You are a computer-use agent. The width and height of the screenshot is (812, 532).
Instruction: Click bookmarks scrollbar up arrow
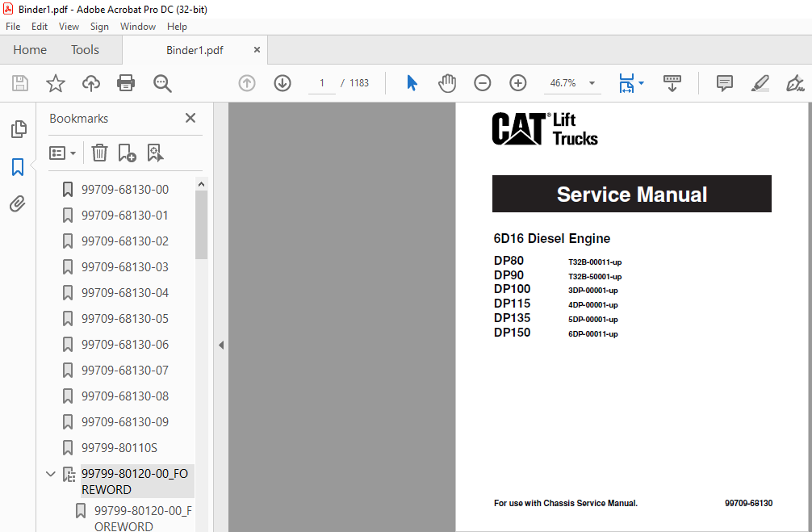[202, 184]
